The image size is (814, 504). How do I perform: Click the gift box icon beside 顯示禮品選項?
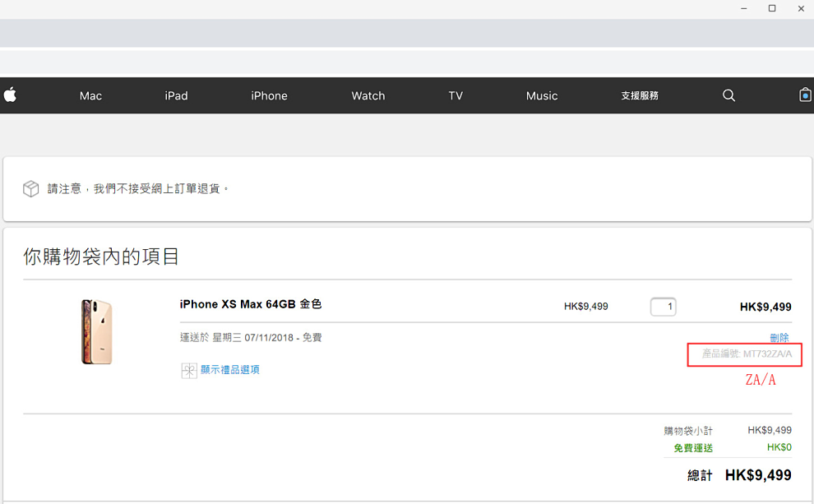click(x=189, y=371)
